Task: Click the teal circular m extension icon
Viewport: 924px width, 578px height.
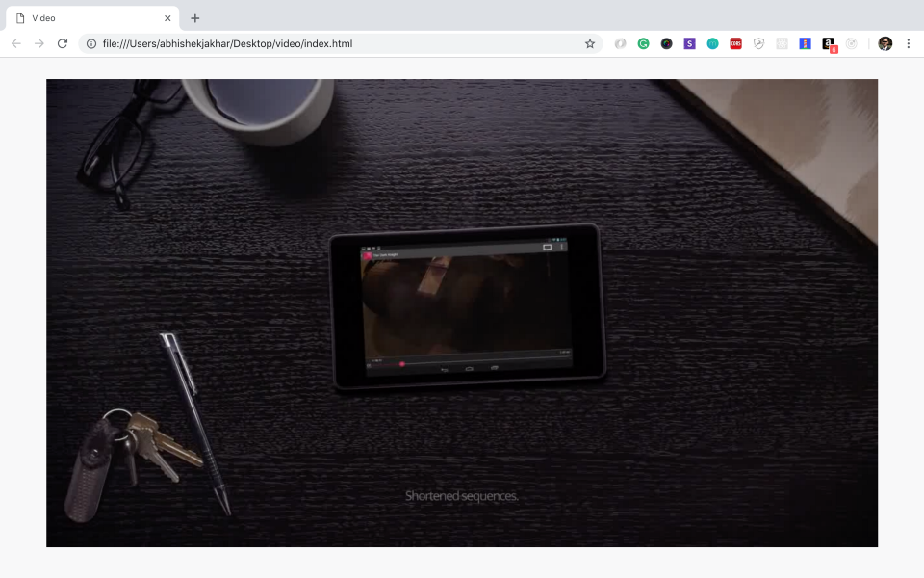Action: click(x=712, y=43)
